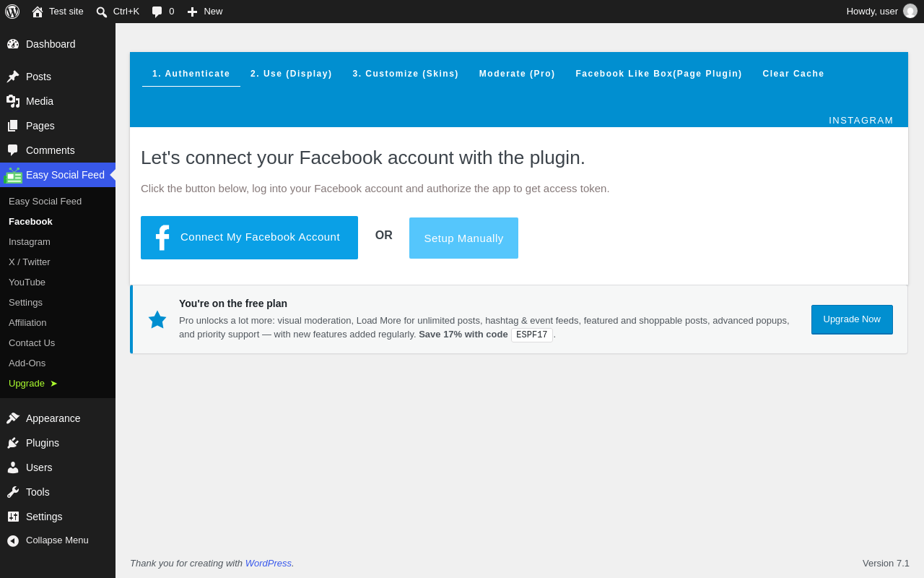
Task: Open the 1. Authenticate tab
Action: [x=191, y=74]
